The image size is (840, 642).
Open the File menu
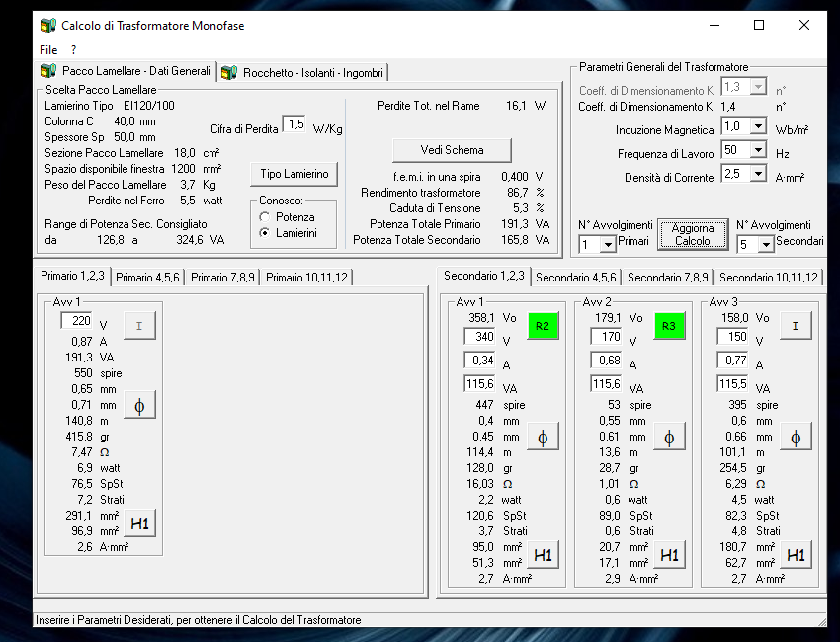click(x=48, y=49)
